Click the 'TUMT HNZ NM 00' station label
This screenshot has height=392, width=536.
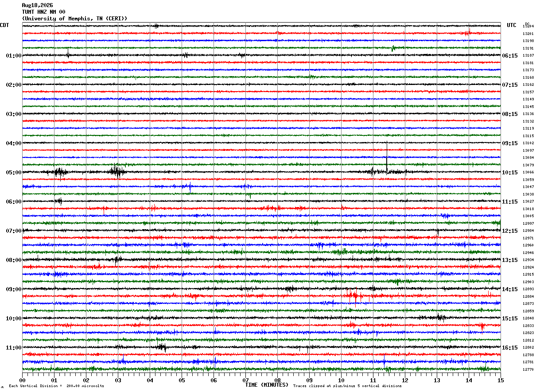click(43, 12)
